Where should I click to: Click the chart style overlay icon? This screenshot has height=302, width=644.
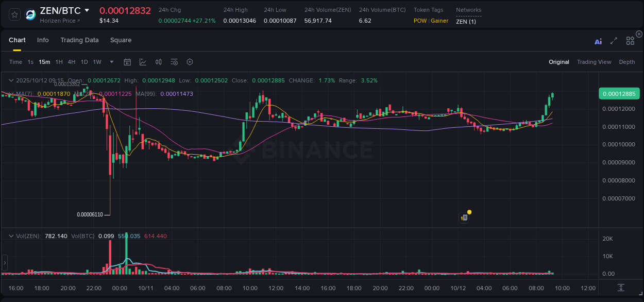click(143, 62)
